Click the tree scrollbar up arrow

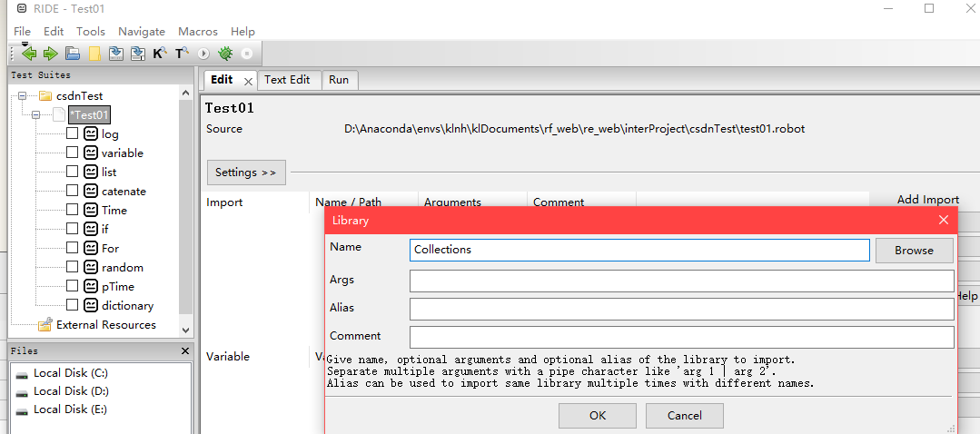(185, 93)
